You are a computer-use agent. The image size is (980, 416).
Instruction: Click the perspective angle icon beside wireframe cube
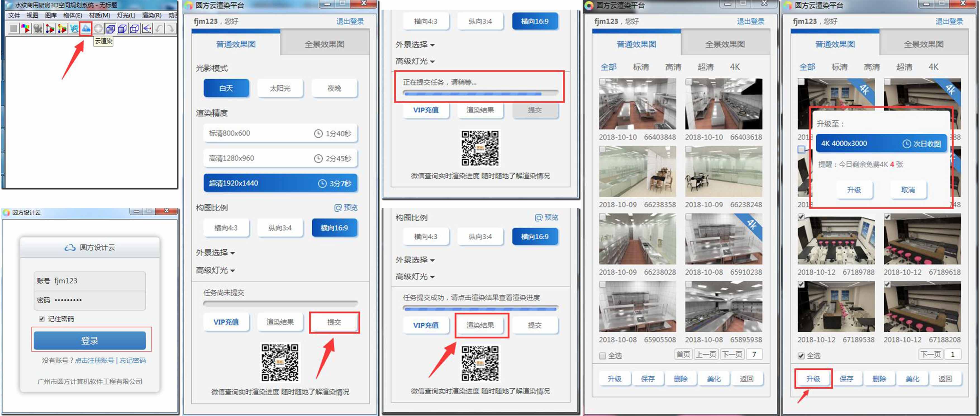coord(146,29)
